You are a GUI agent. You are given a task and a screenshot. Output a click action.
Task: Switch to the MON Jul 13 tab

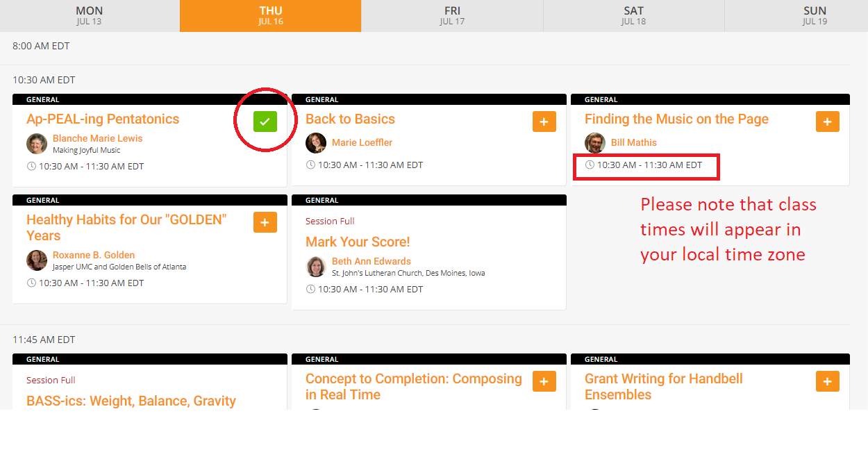(89, 15)
